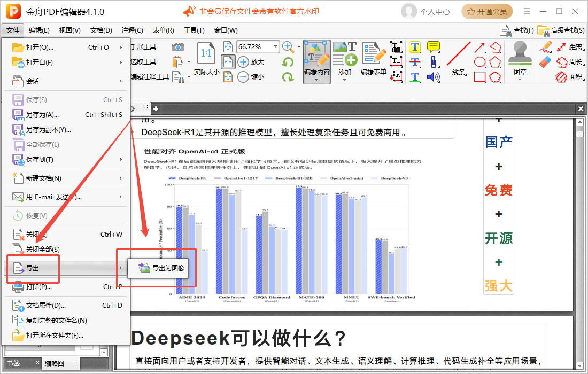This screenshot has height=374, width=588.
Task: Open the hamburger settings menu
Action: pyautogui.click(x=527, y=11)
